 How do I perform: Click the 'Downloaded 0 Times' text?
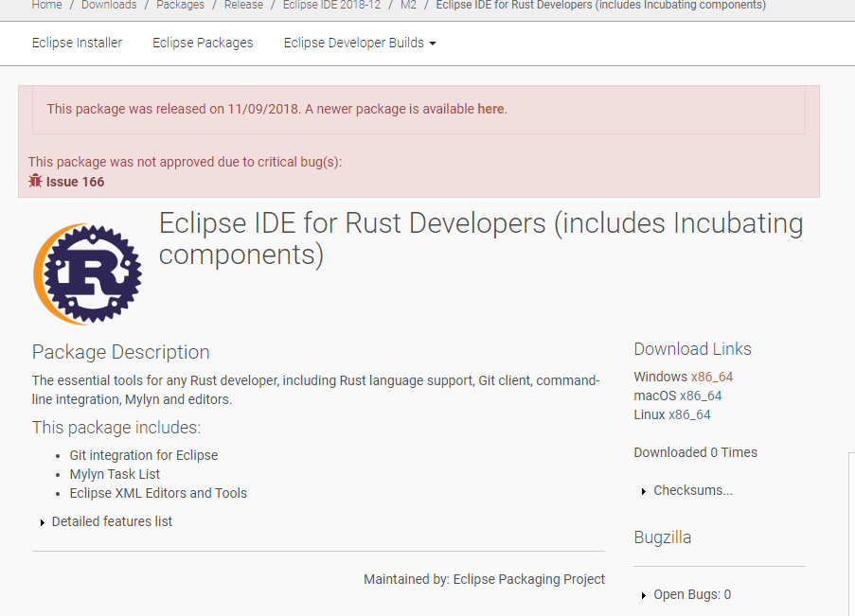coord(695,452)
